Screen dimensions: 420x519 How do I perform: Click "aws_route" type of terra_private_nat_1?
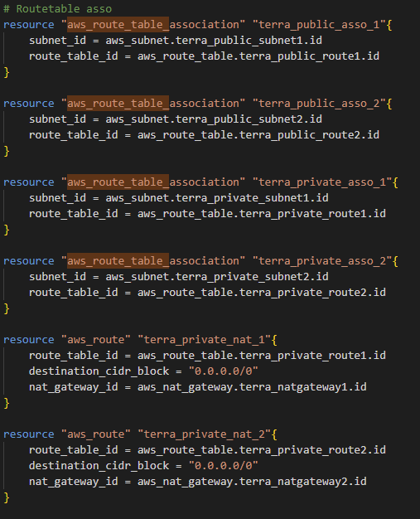(x=96, y=340)
